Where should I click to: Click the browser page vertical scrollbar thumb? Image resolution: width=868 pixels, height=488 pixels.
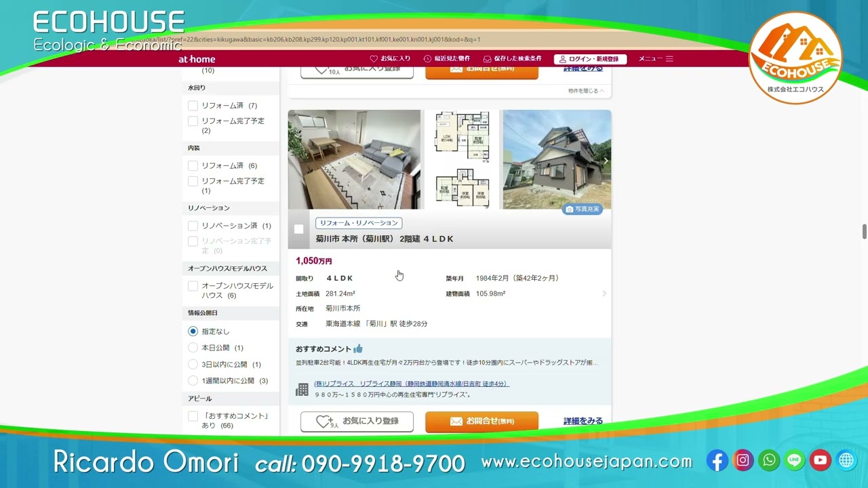[x=865, y=231]
